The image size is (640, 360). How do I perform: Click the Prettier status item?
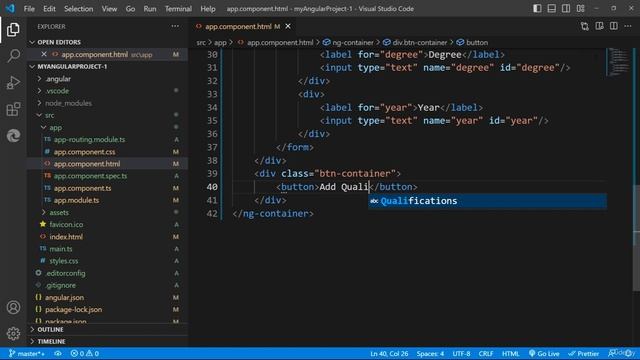point(584,353)
